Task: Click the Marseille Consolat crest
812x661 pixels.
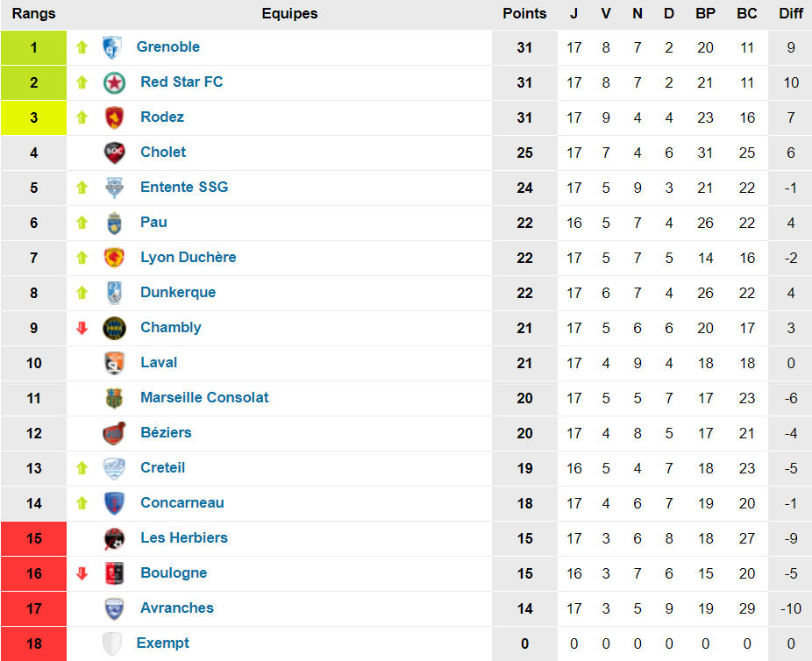Action: [x=114, y=398]
